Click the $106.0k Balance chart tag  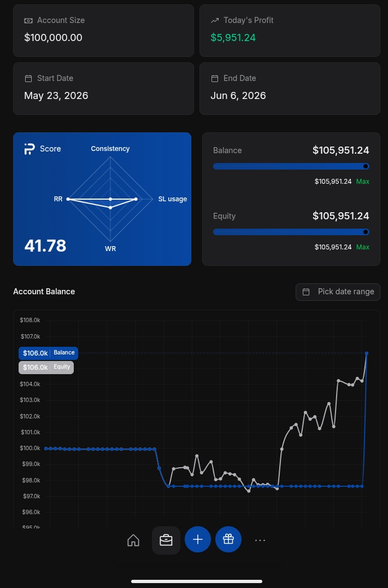[48, 353]
